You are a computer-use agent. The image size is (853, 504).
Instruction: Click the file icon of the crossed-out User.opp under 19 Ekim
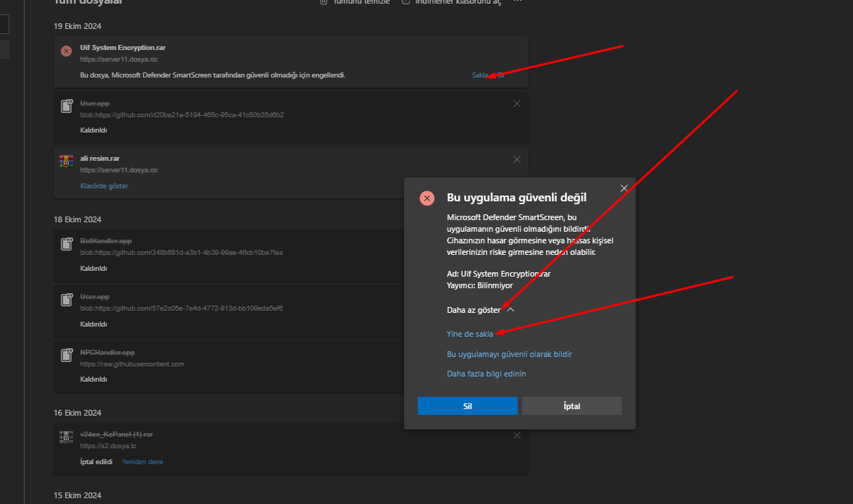[x=67, y=106]
